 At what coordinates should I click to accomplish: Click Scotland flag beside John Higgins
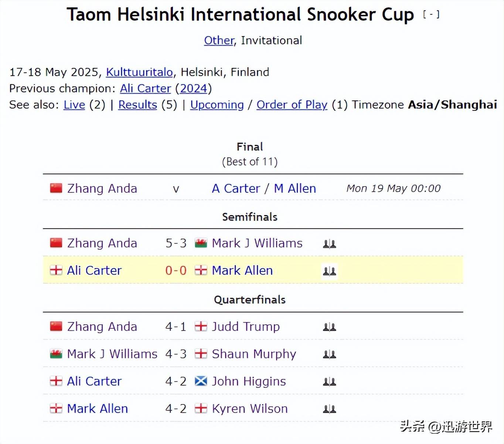[201, 381]
